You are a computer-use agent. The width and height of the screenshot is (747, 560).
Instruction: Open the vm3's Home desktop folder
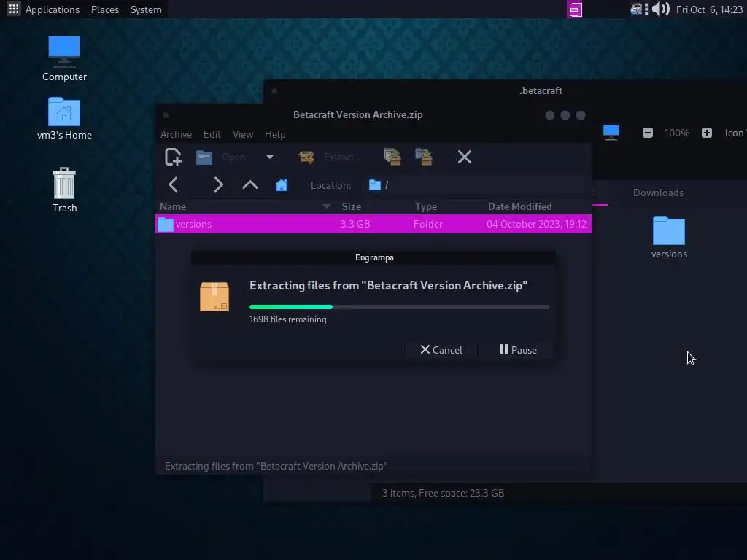(x=64, y=119)
